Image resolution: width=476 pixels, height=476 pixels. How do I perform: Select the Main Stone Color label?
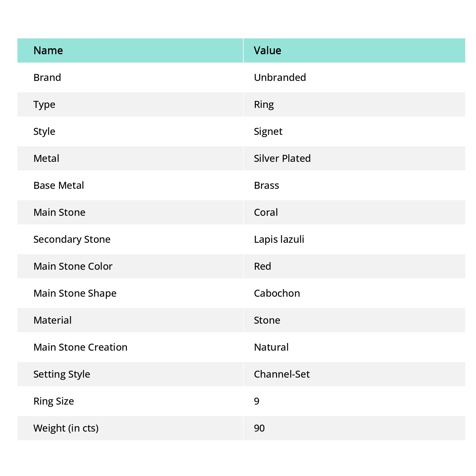(x=73, y=266)
